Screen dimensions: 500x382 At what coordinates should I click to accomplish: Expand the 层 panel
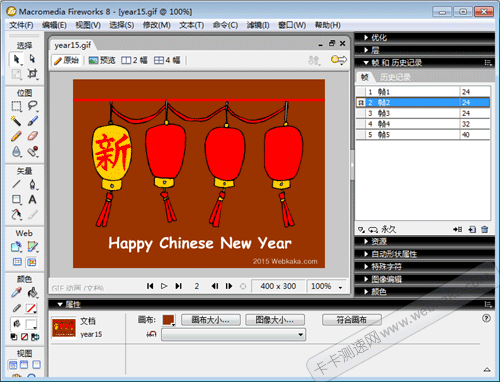[366, 50]
